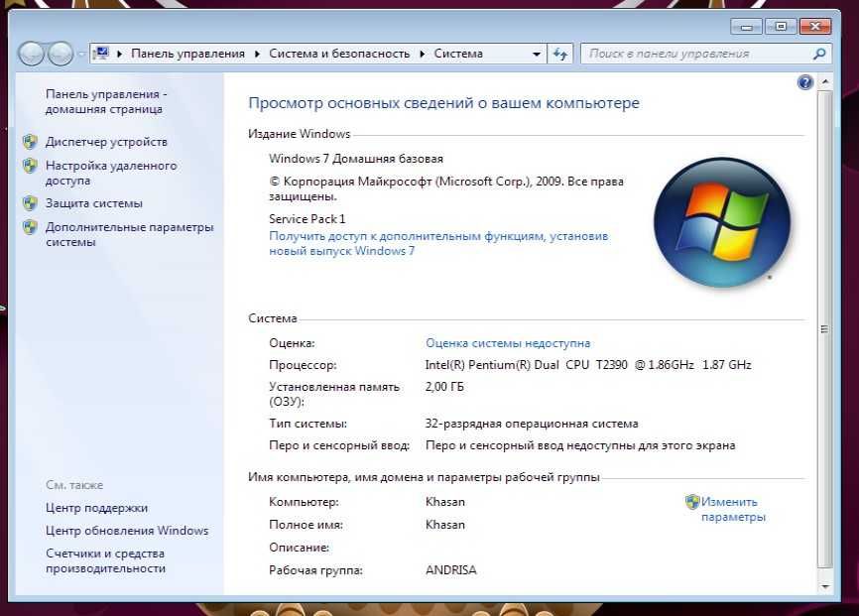Click the shield icon beside Диспетчер устройств
Screen dimensions: 859x616
(30, 142)
